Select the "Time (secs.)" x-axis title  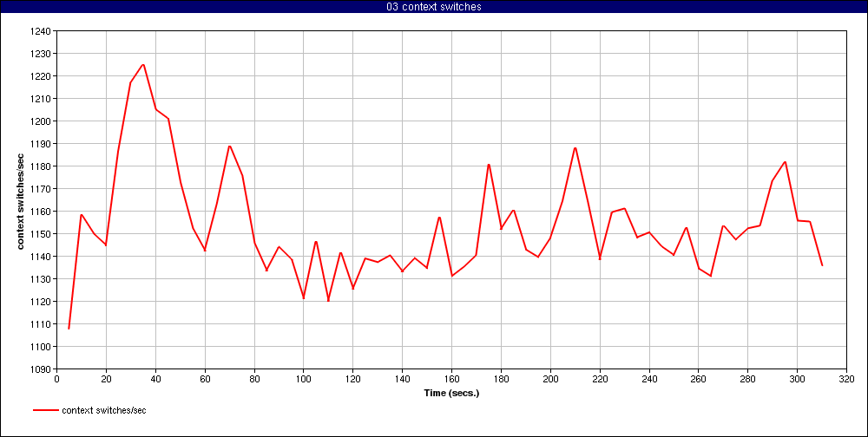[x=451, y=394]
